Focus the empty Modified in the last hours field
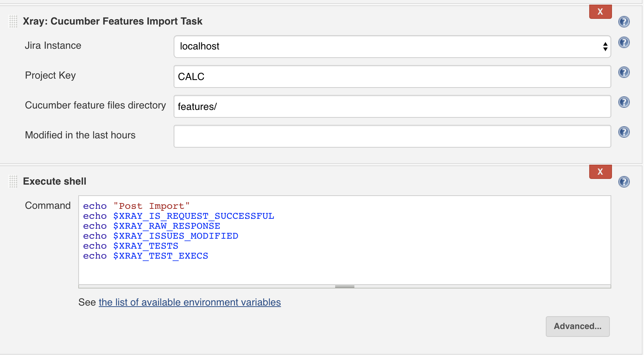Screen dimensions: 644x355 (x=392, y=136)
